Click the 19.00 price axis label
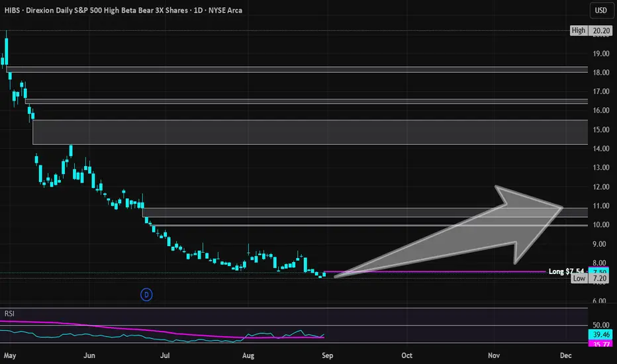 (601, 54)
